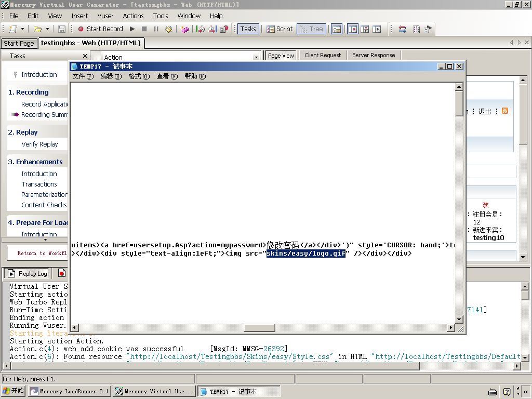Image resolution: width=532 pixels, height=399 pixels.
Task: Toggle split snapshot view icon
Action: pyautogui.click(x=365, y=29)
